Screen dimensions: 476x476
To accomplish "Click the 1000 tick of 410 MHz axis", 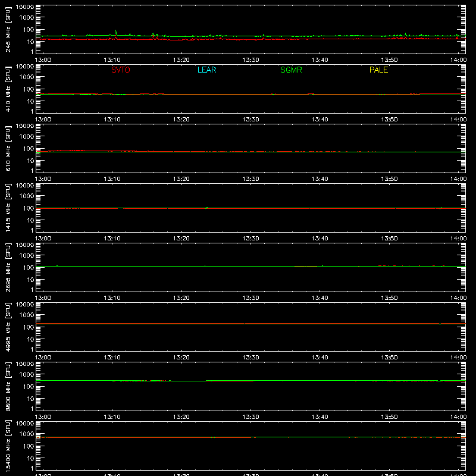I will [27, 77].
